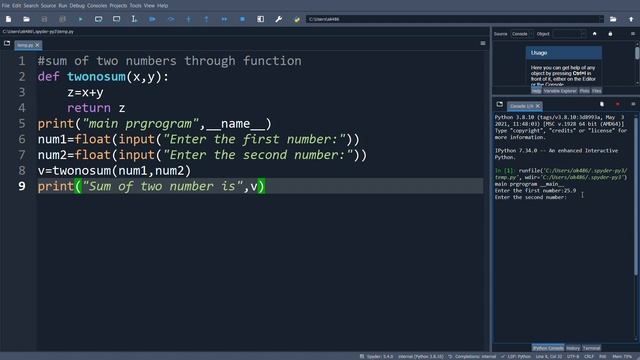This screenshot has width=640, height=360.
Task: Open the Debug menu
Action: 77,6
